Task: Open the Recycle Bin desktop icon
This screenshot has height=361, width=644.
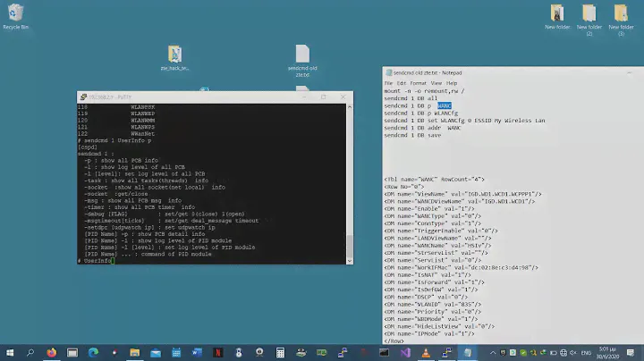Action: point(13,13)
